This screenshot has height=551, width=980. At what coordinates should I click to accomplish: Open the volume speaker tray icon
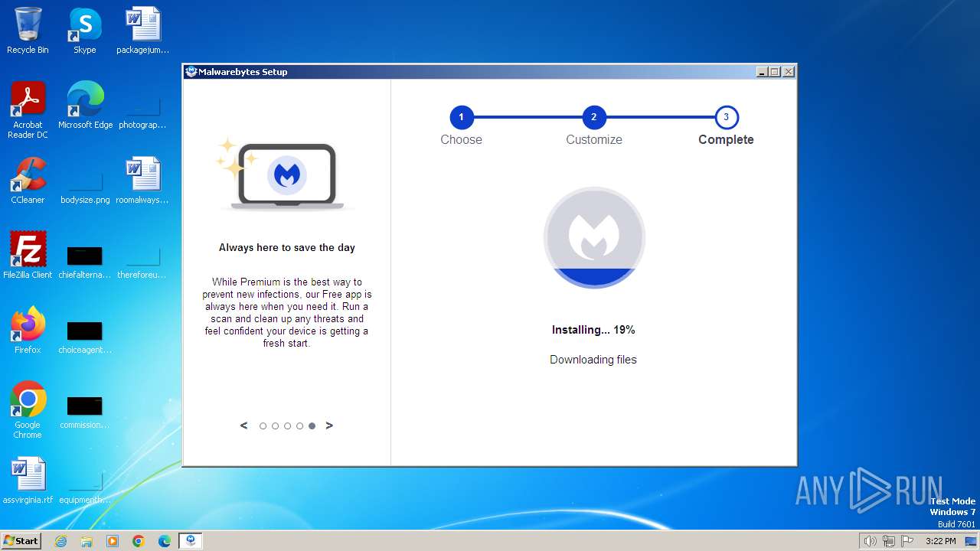tap(870, 541)
